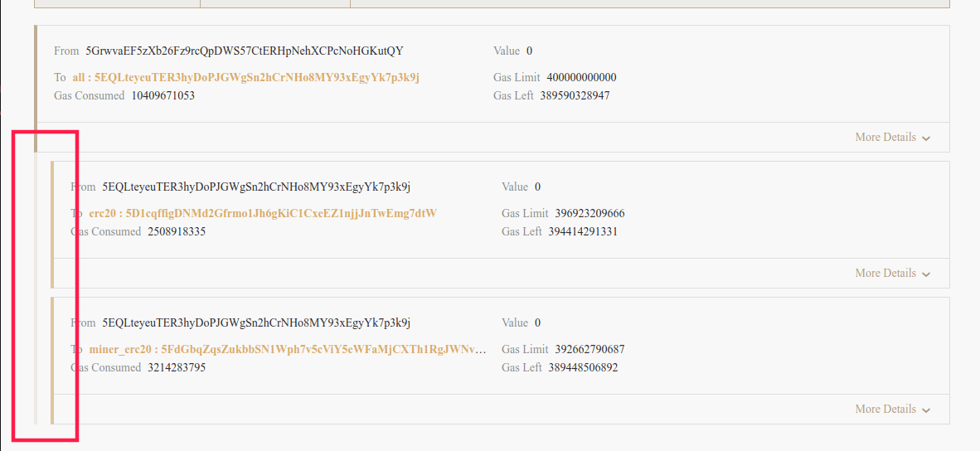Image resolution: width=980 pixels, height=451 pixels.
Task: Expand More Details chevron for the erc20 call
Action: coord(926,274)
